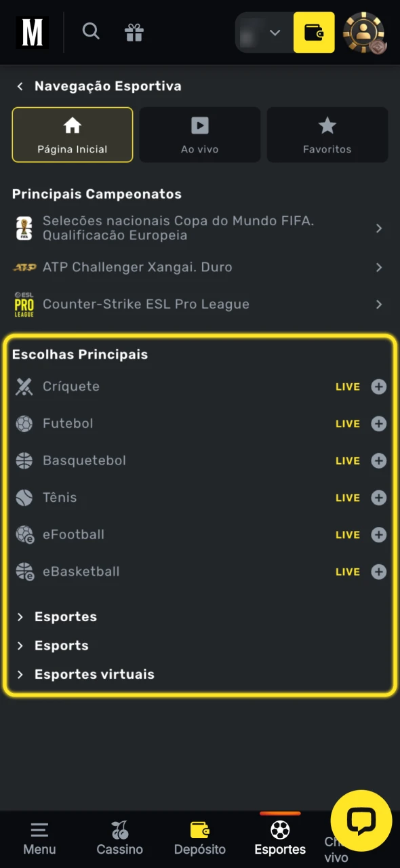Toggle the plus icon next to Basquetebol
This screenshot has height=868, width=400.
(378, 460)
